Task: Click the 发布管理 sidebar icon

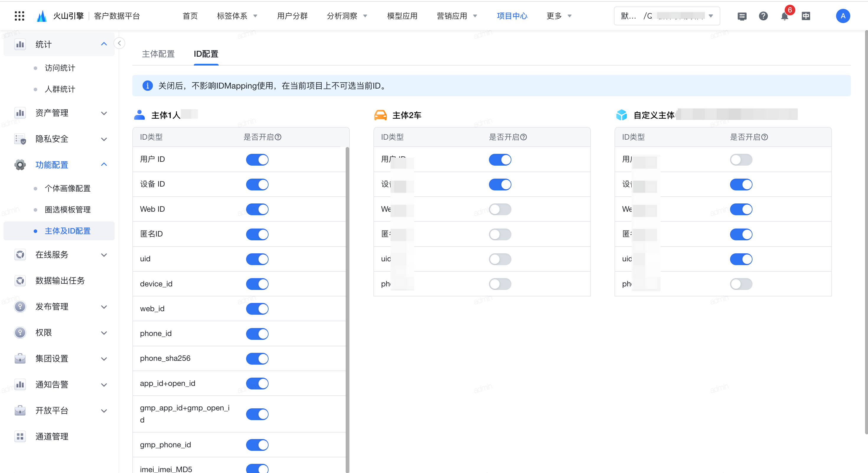Action: tap(20, 306)
